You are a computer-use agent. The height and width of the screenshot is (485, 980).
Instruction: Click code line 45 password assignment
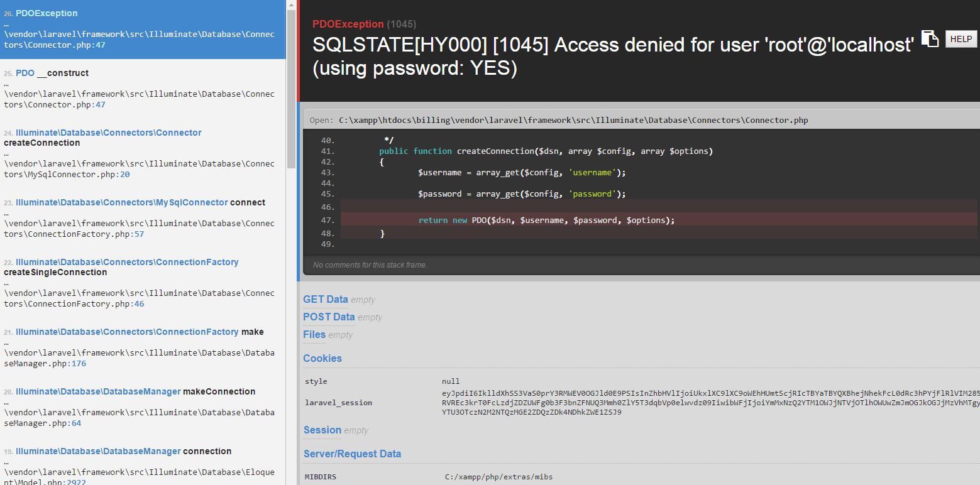[x=522, y=193]
